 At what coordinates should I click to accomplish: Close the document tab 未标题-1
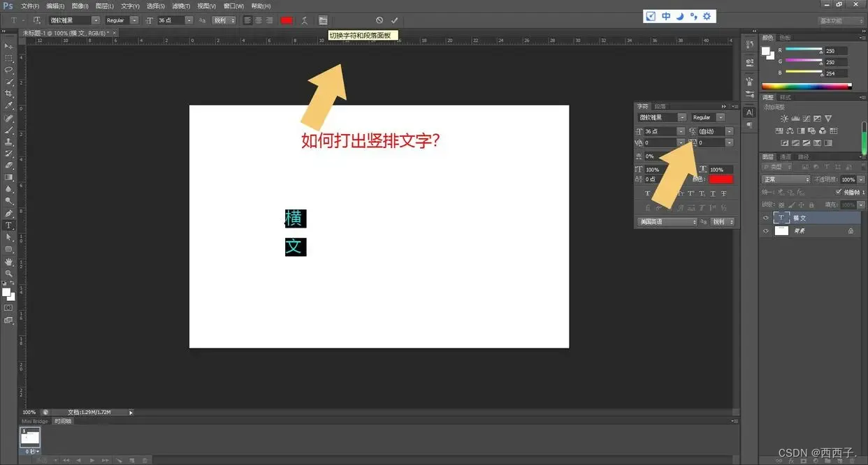(x=115, y=33)
